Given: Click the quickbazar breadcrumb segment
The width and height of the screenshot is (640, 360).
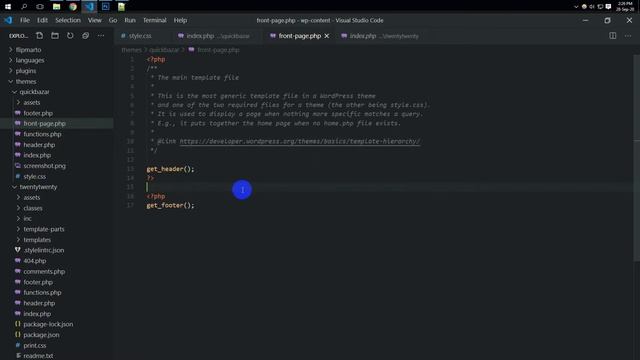Looking at the screenshot, I should pos(164,50).
